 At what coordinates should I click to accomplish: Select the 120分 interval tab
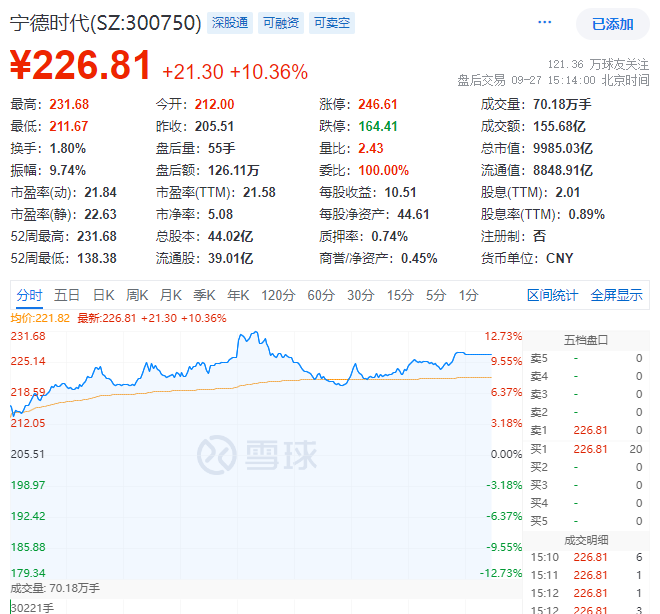tap(278, 295)
